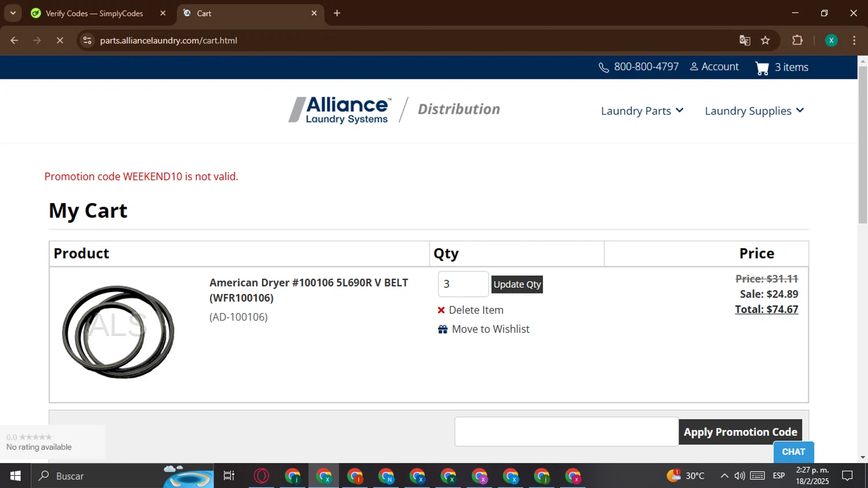Expand the Laundry Parts menu
This screenshot has height=488, width=868.
pyautogui.click(x=642, y=111)
